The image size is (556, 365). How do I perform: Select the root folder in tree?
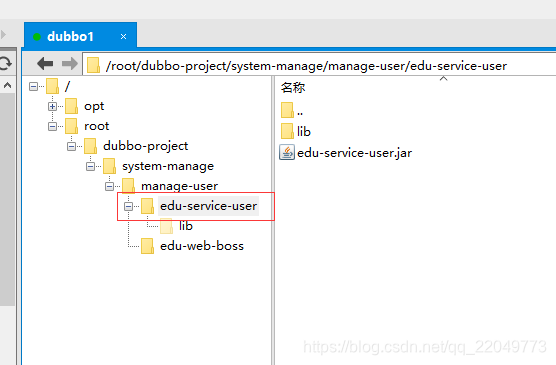tap(96, 126)
